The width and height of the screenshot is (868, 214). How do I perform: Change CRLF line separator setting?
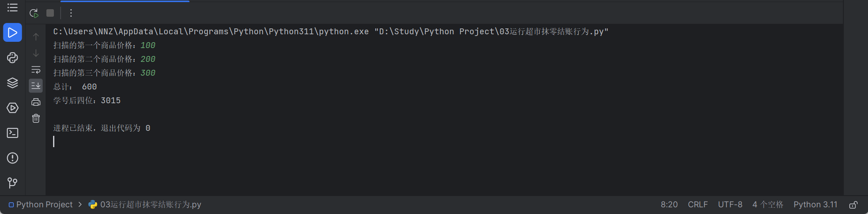tap(697, 204)
